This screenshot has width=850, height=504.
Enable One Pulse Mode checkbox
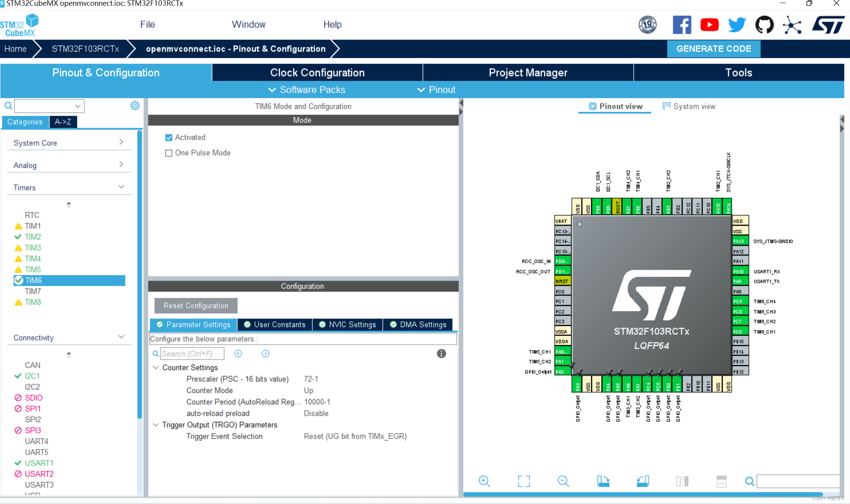169,153
